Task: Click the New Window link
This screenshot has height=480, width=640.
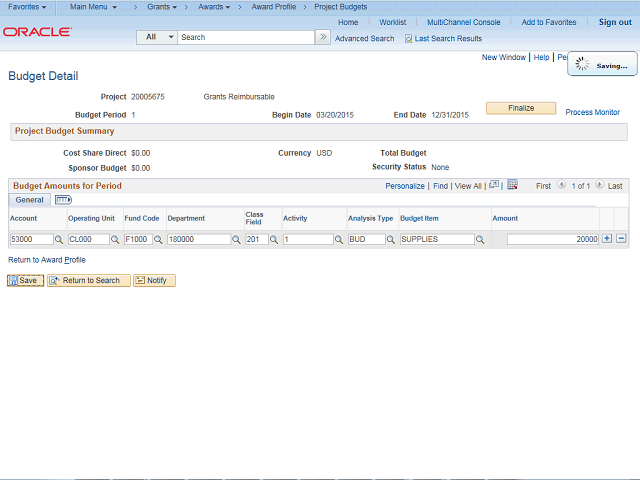Action: (x=504, y=58)
